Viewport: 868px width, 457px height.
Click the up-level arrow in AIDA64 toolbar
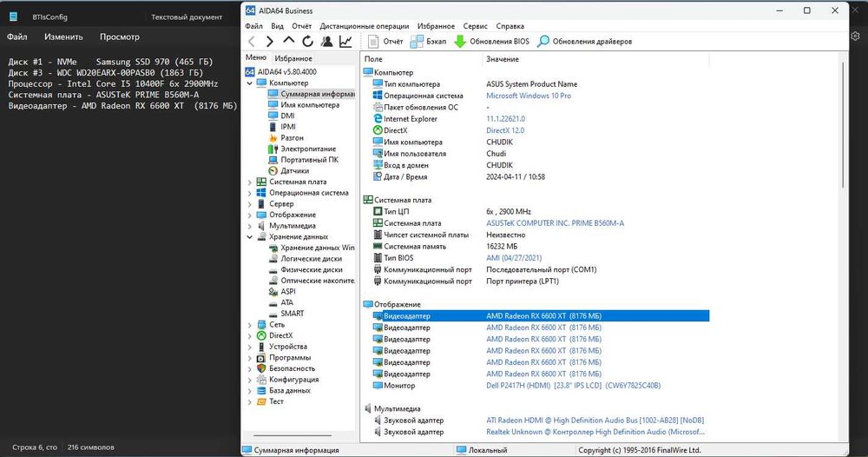point(288,41)
